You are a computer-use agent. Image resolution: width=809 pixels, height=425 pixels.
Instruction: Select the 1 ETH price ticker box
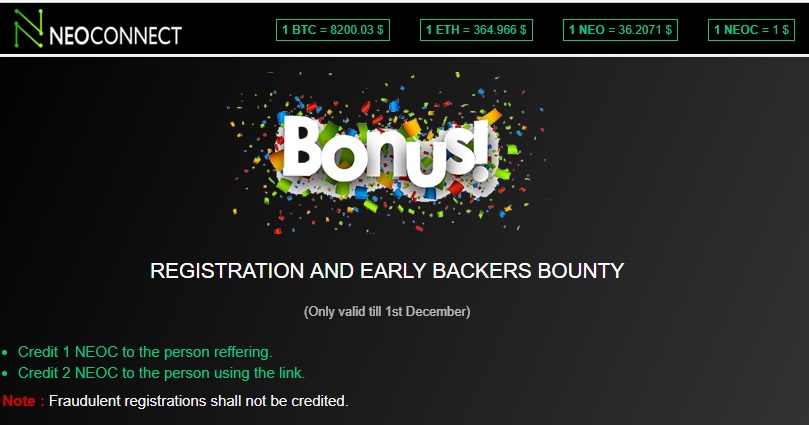coord(476,30)
